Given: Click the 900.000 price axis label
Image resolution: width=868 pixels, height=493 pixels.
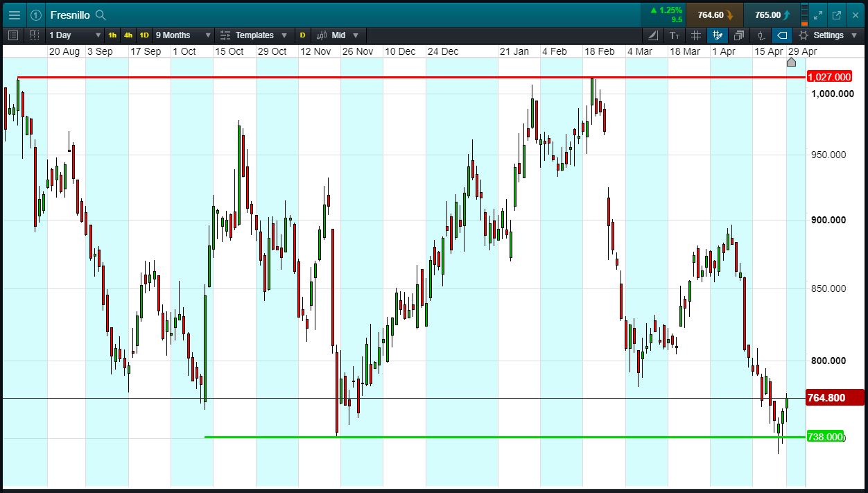Looking at the screenshot, I should [828, 220].
